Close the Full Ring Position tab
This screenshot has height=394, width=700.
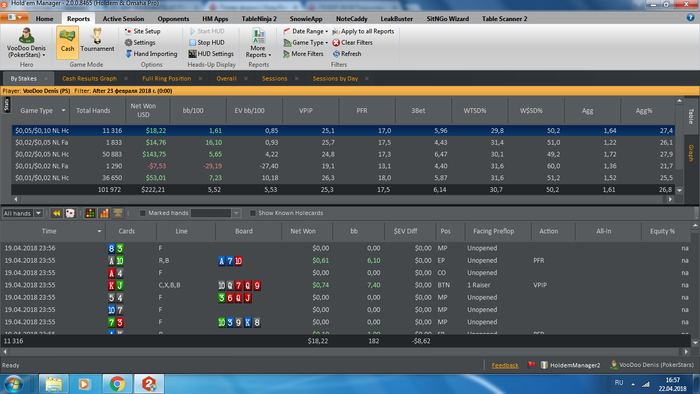200,79
